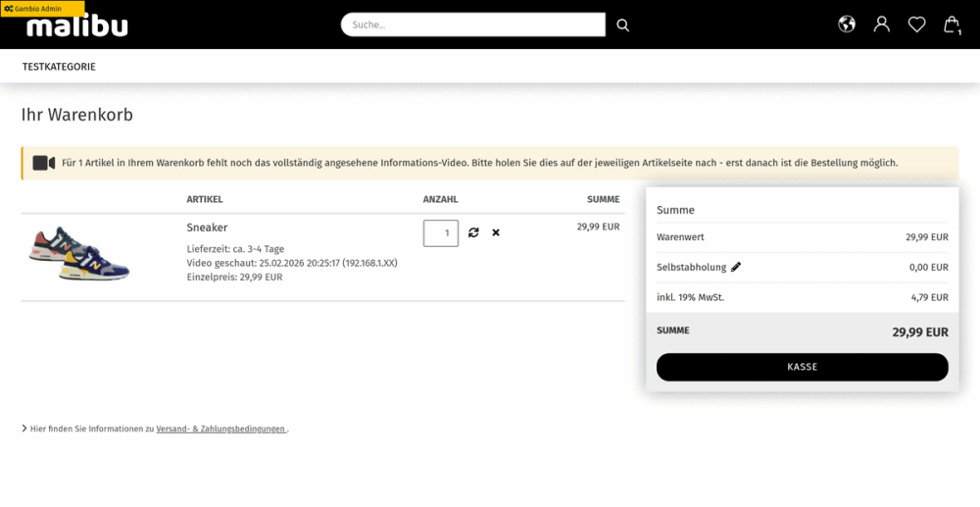Open the shopping bag cart icon
The width and height of the screenshot is (980, 507).
tap(952, 25)
